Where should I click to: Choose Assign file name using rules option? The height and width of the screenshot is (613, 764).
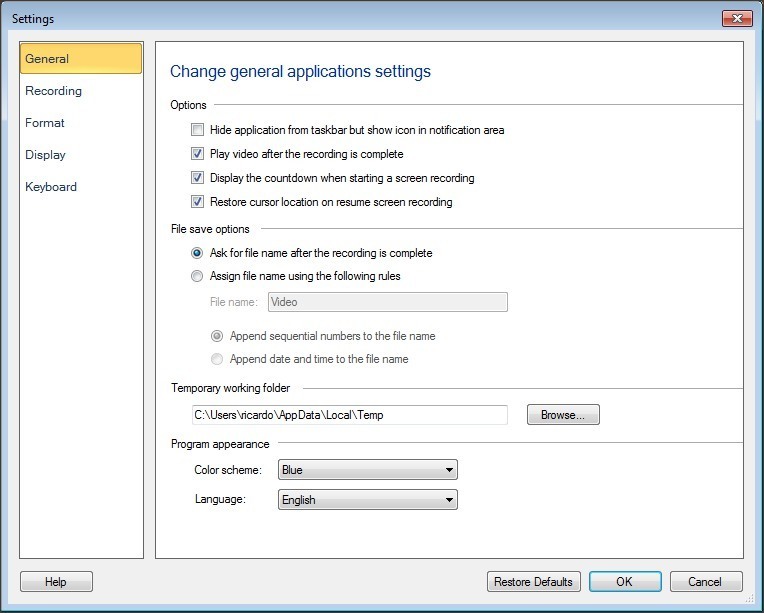(198, 276)
